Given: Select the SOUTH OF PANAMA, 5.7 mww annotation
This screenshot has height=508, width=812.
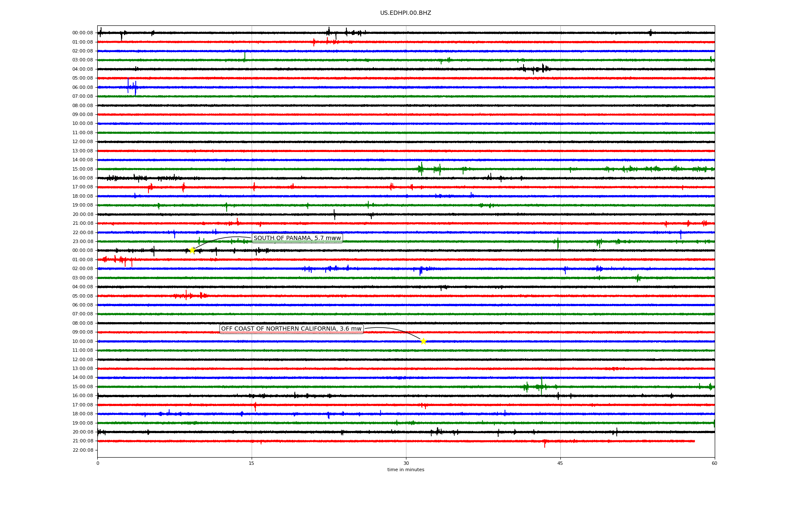Looking at the screenshot, I should pos(297,238).
